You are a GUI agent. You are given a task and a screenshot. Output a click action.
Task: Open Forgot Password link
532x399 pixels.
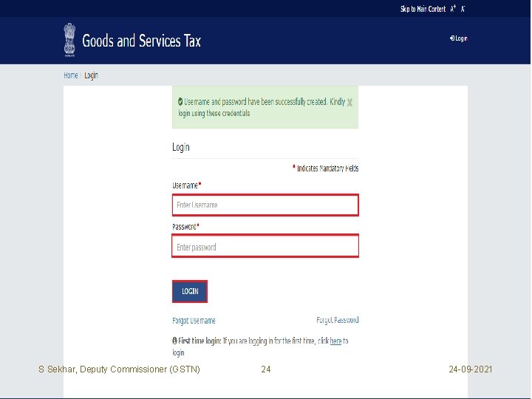point(337,320)
